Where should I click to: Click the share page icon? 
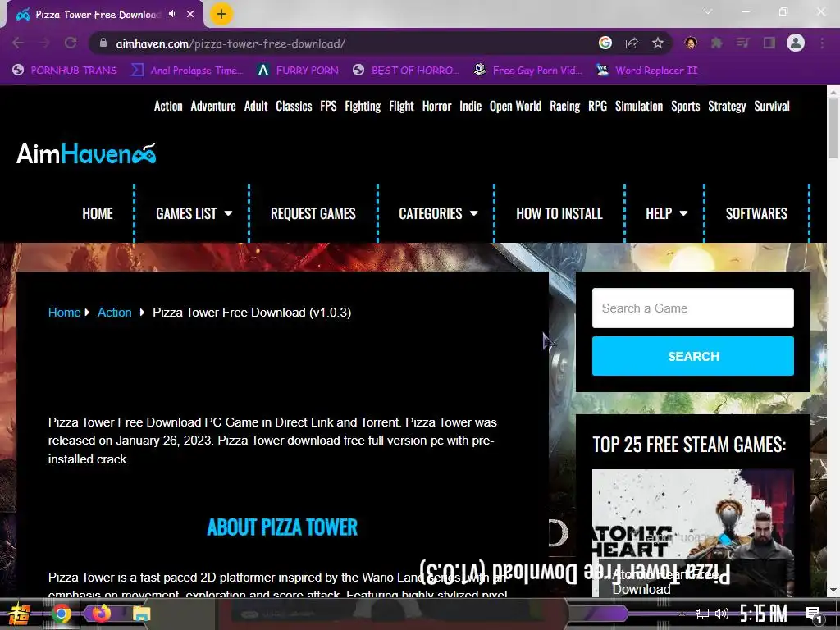[632, 43]
